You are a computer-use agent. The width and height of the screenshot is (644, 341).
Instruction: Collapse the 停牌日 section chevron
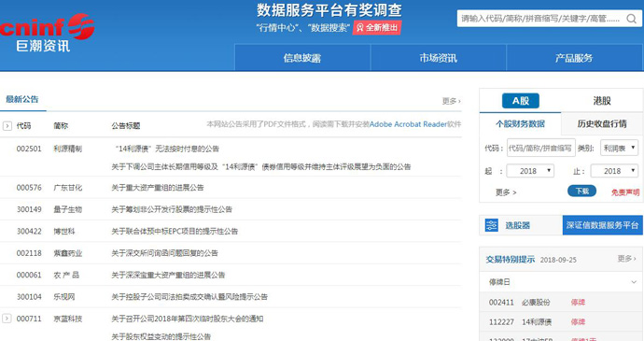pos(634,282)
